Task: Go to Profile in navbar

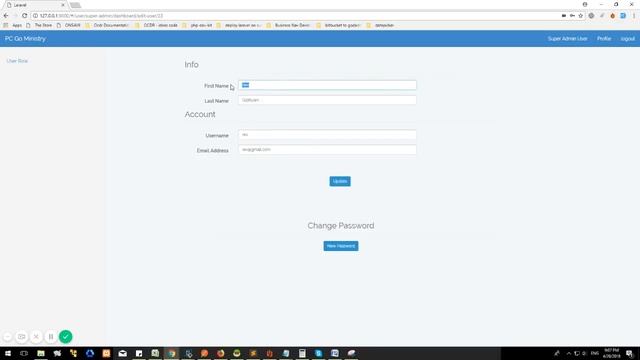Action: tap(604, 39)
